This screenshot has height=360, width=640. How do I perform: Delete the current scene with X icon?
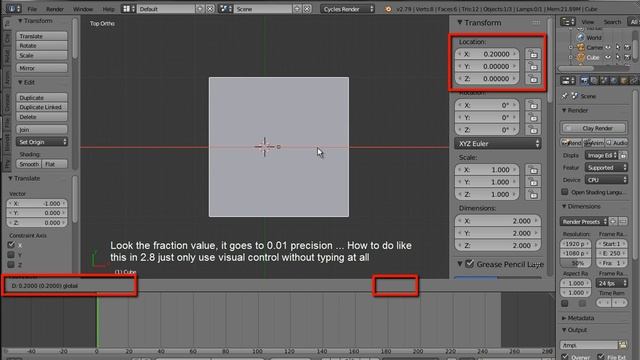point(307,9)
